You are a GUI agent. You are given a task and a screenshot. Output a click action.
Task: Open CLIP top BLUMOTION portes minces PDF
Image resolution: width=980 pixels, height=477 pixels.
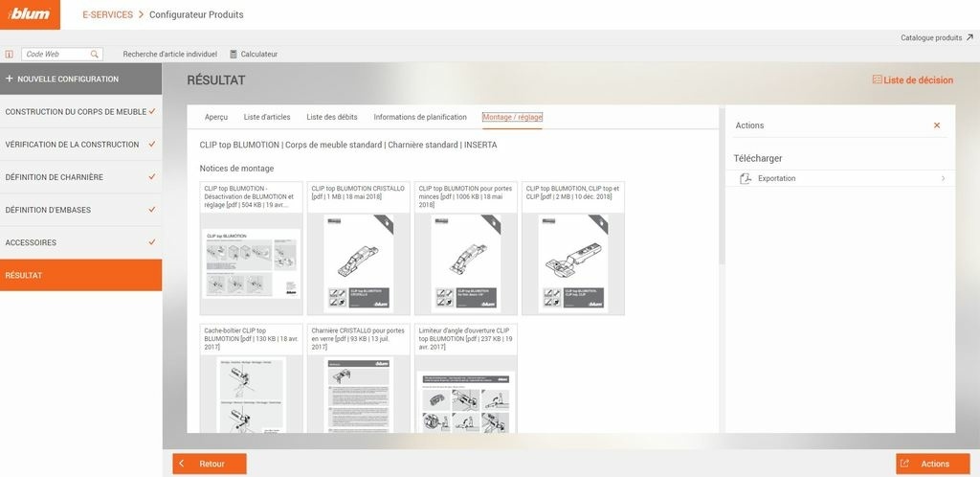466,248
